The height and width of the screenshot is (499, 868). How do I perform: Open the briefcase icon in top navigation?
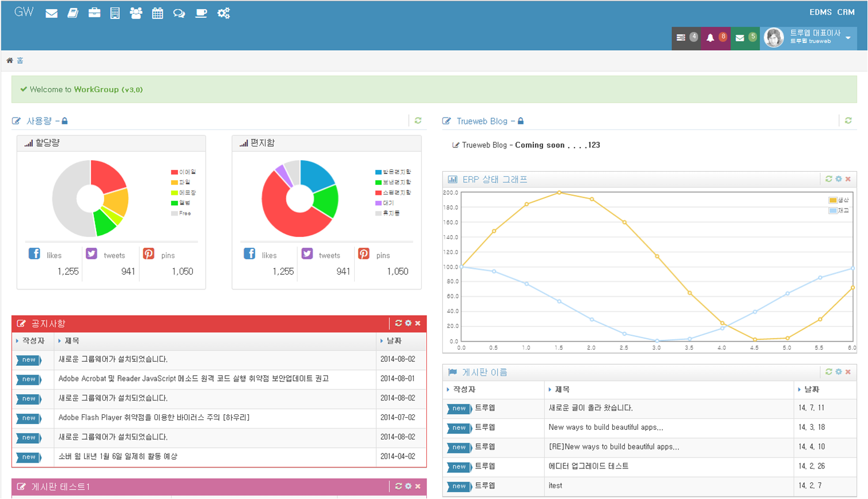coord(94,13)
